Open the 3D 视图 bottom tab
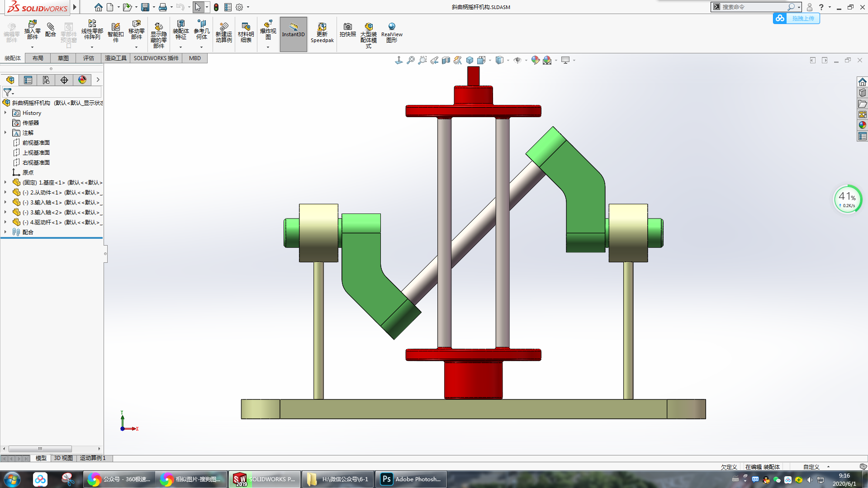The image size is (868, 488). click(63, 458)
